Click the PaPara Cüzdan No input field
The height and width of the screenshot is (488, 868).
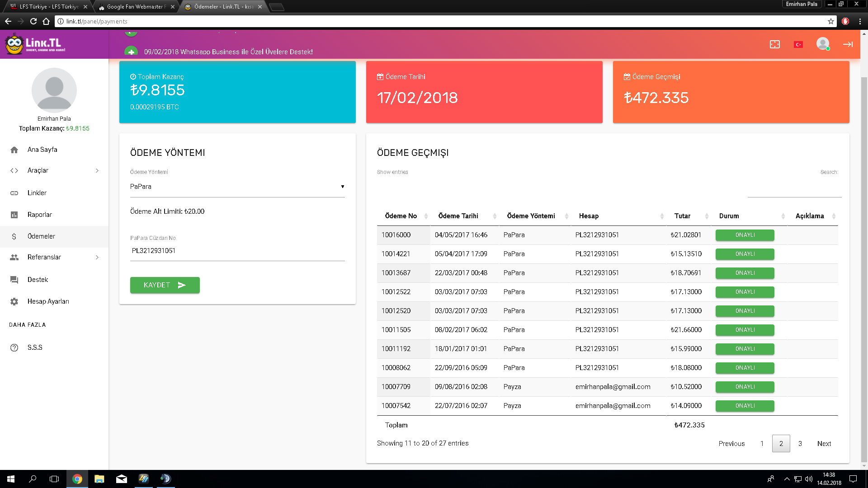[237, 251]
